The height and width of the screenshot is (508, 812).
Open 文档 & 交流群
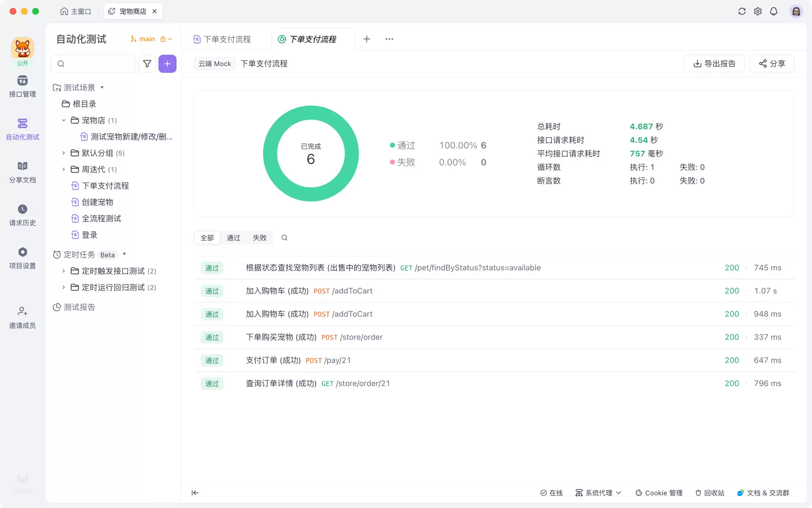(763, 493)
